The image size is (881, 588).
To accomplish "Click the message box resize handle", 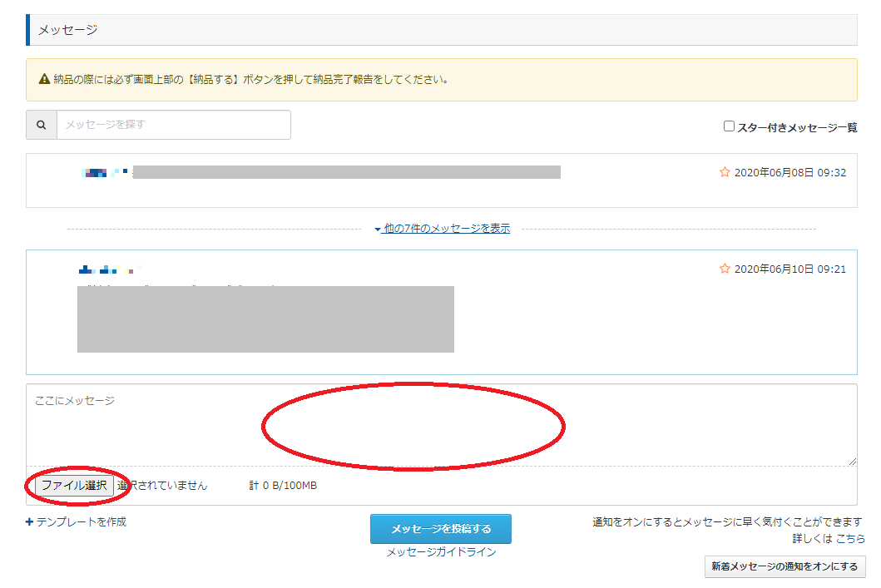I will click(852, 462).
